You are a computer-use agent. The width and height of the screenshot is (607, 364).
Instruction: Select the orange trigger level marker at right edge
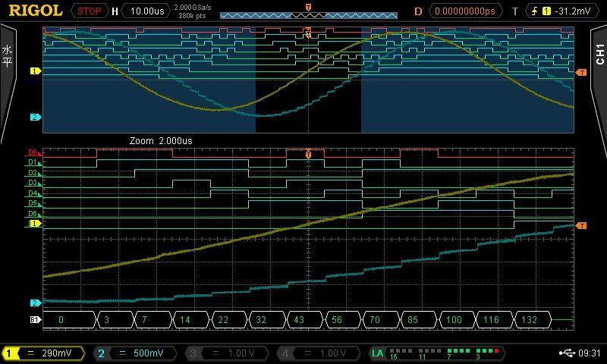[581, 225]
